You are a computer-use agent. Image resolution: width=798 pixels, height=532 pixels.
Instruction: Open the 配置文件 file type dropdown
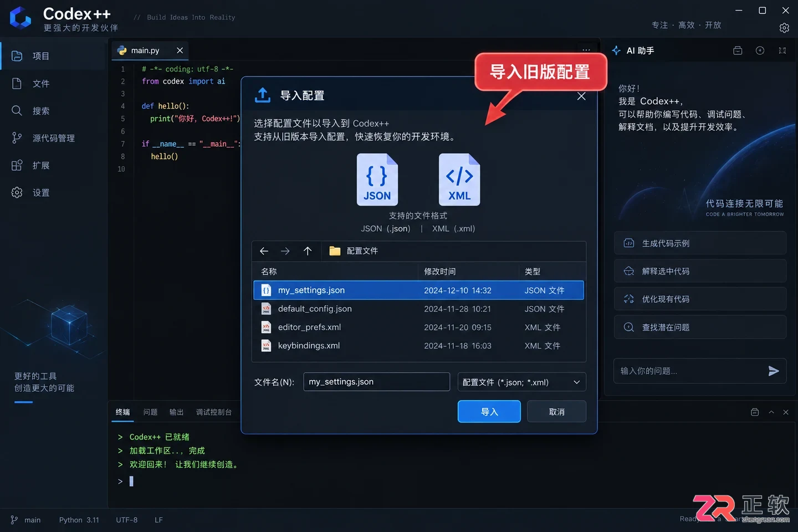pos(522,382)
